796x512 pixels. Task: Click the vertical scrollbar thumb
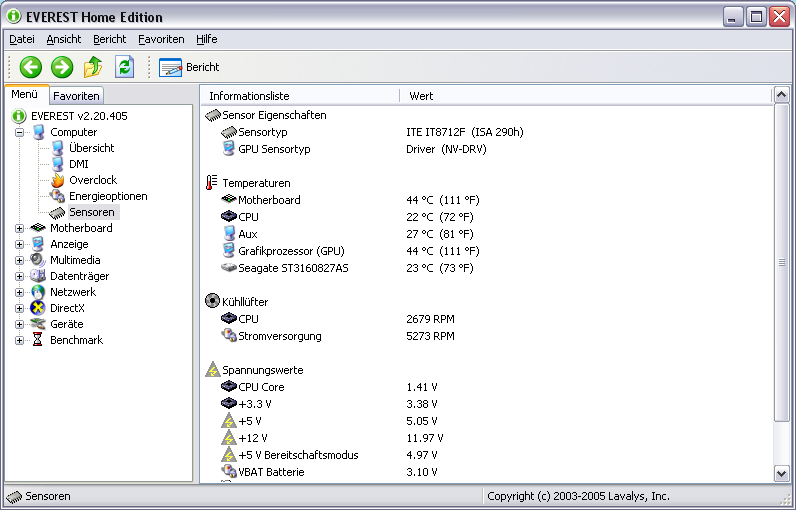(x=781, y=262)
